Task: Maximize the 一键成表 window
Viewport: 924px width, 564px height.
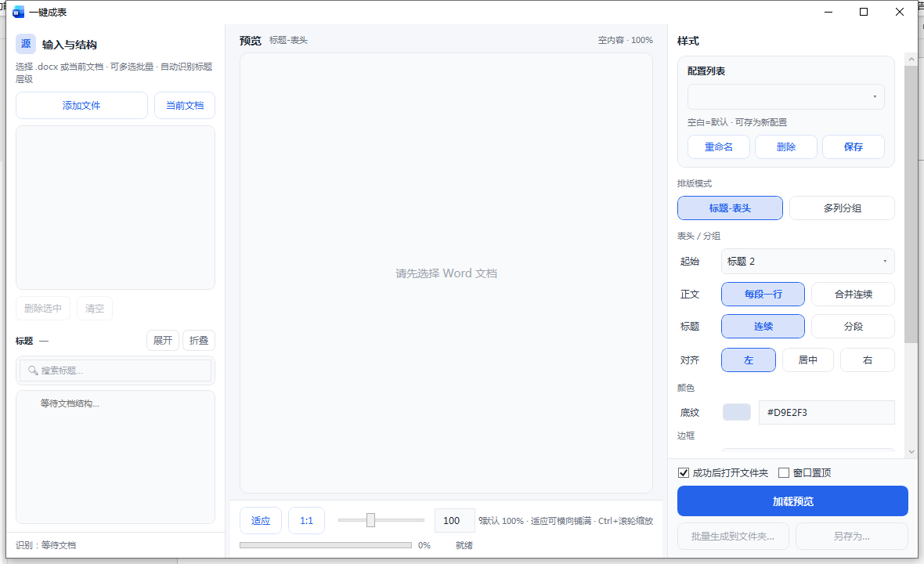Action: [x=864, y=12]
